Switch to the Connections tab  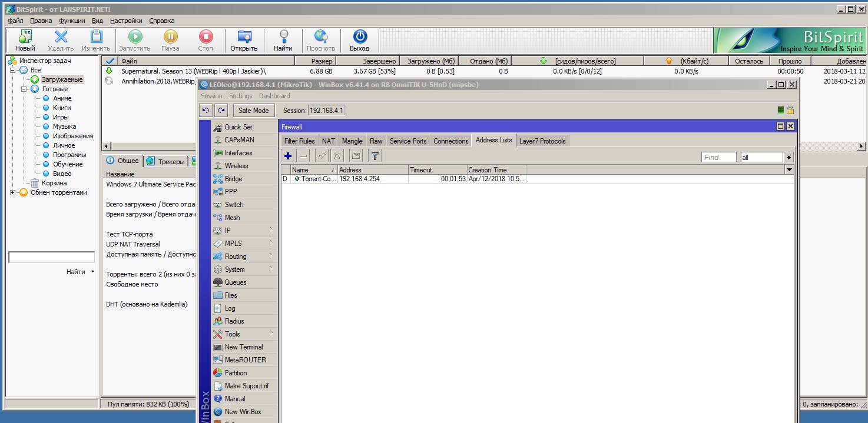(450, 141)
